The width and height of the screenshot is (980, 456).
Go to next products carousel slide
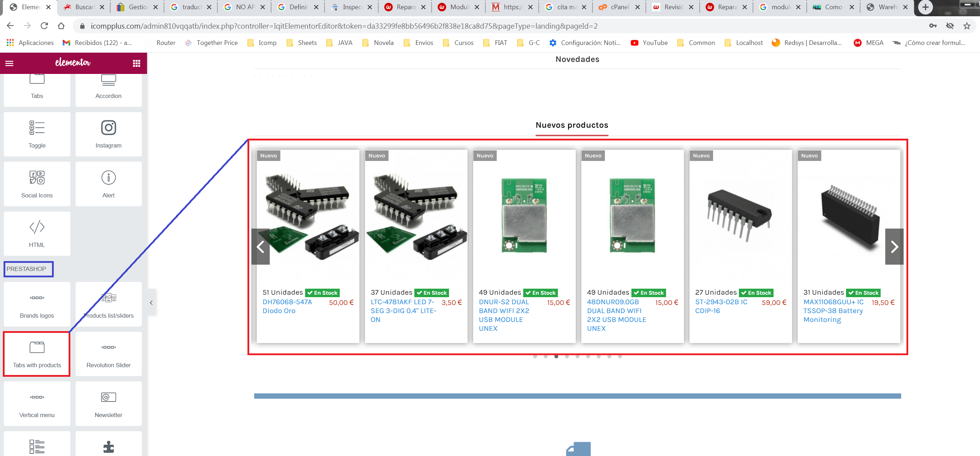[894, 247]
